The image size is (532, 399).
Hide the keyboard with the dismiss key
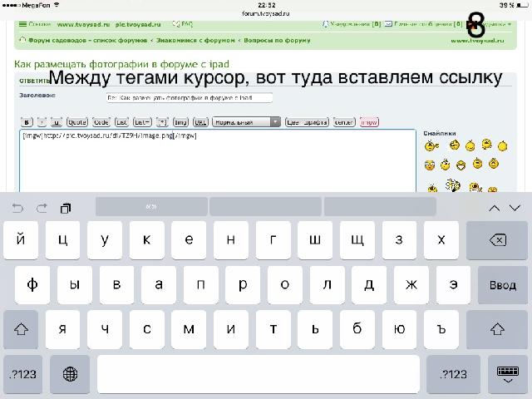508,374
